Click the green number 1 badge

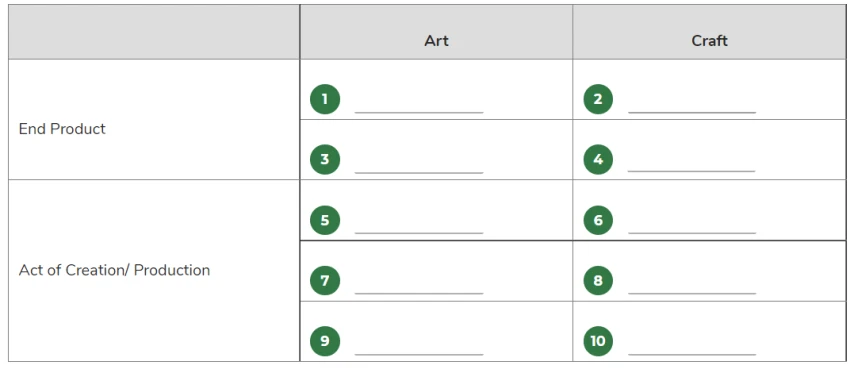325,99
